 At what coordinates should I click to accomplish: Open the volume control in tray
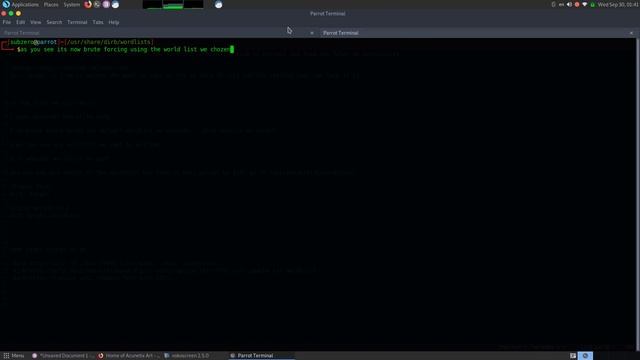(x=569, y=4)
